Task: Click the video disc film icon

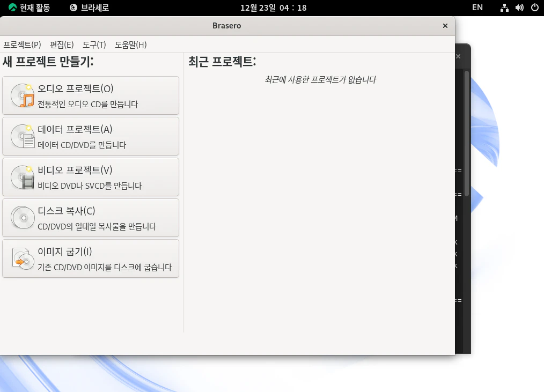Action: point(23,177)
